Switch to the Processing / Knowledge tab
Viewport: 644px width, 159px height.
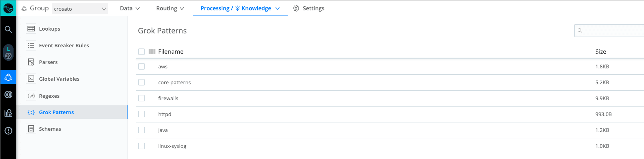(240, 8)
